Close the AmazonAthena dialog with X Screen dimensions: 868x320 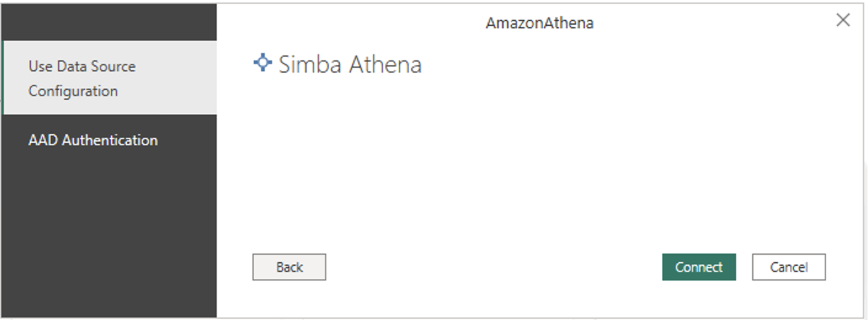843,20
